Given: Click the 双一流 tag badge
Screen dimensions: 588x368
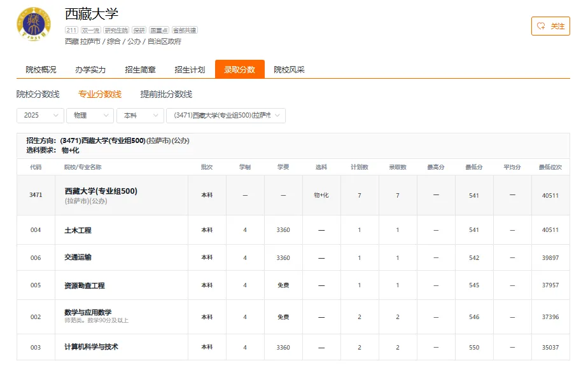Looking at the screenshot, I should click(x=91, y=31).
